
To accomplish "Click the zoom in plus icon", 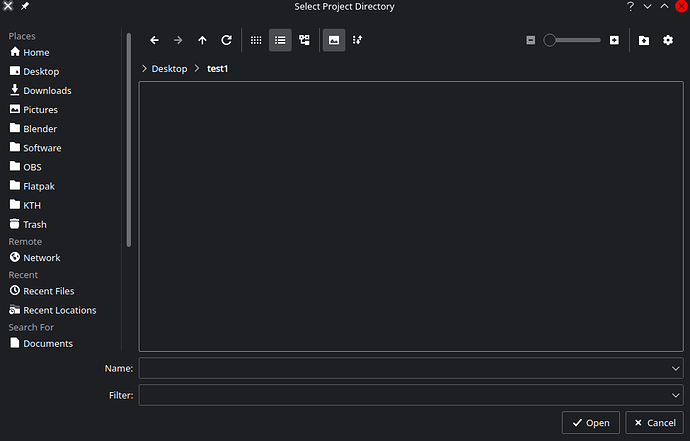I will (614, 40).
